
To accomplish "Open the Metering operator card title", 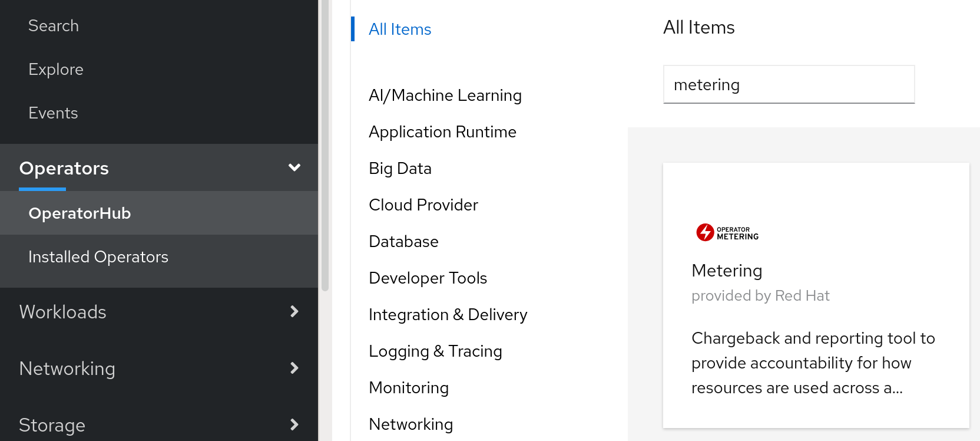I will point(726,271).
